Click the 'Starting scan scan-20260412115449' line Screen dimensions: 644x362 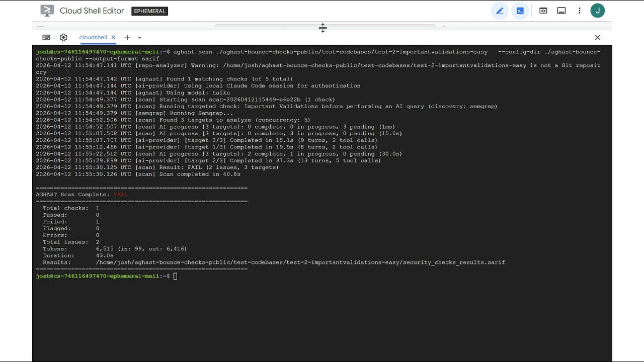[185, 100]
